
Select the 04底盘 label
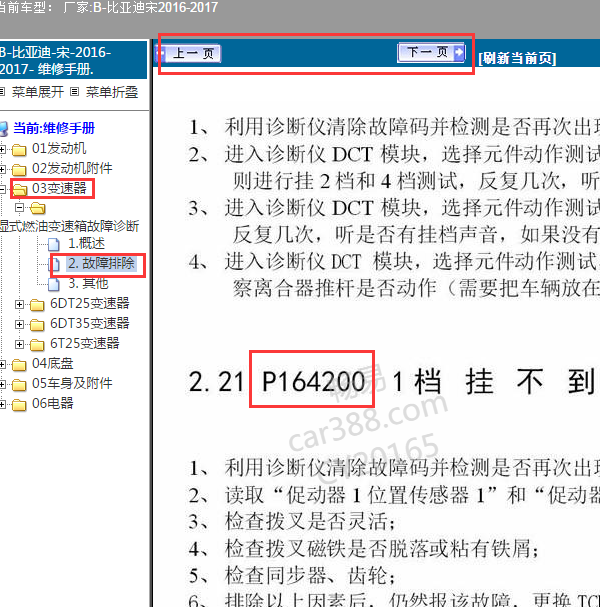[52, 364]
